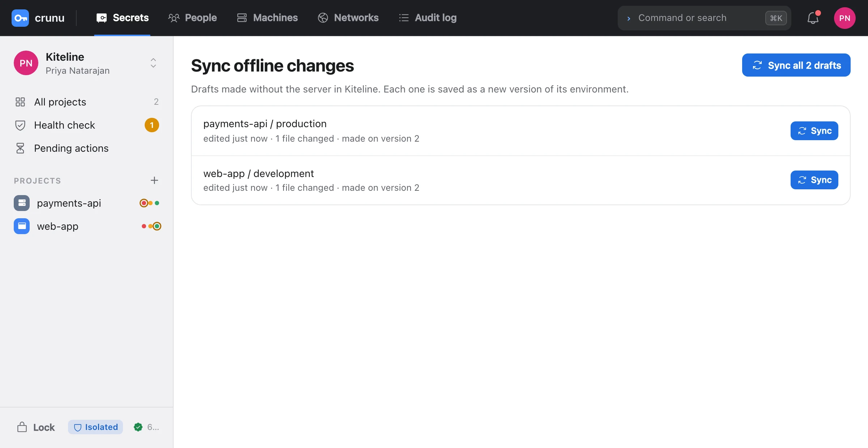Click the All projects grid icon
Screen dimensions: 868x448
(x=20, y=102)
